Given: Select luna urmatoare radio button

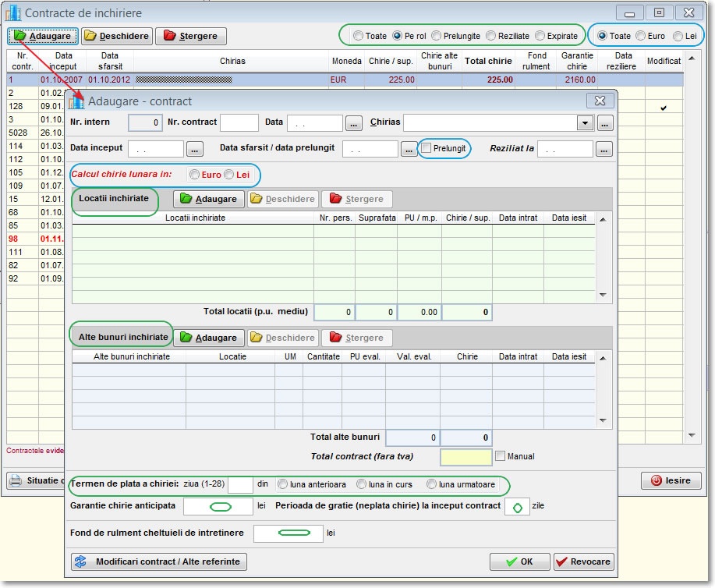Looking at the screenshot, I should coord(431,484).
